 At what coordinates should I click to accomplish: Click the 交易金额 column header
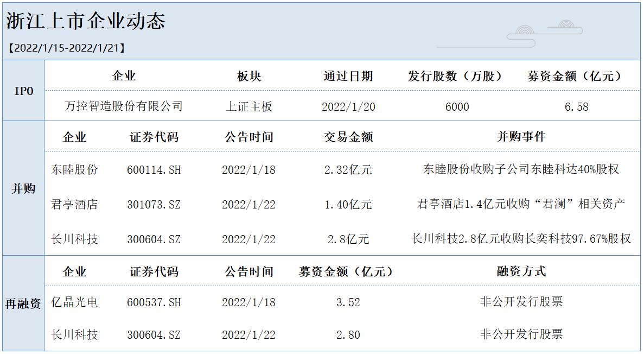(x=348, y=137)
